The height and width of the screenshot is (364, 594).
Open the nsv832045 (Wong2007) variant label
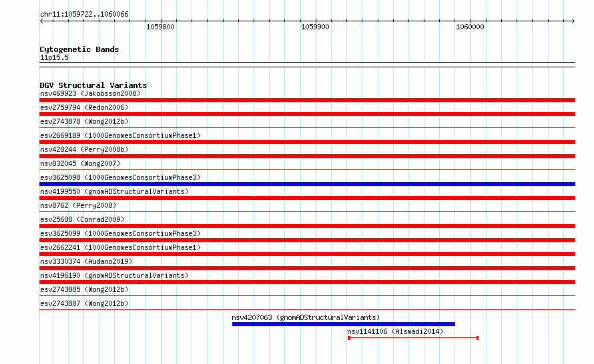80,163
